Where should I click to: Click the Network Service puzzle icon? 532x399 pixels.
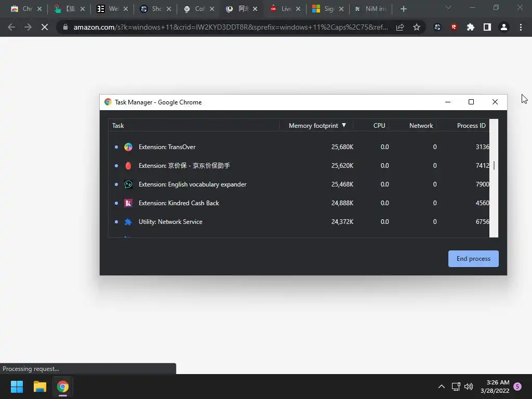(x=128, y=221)
